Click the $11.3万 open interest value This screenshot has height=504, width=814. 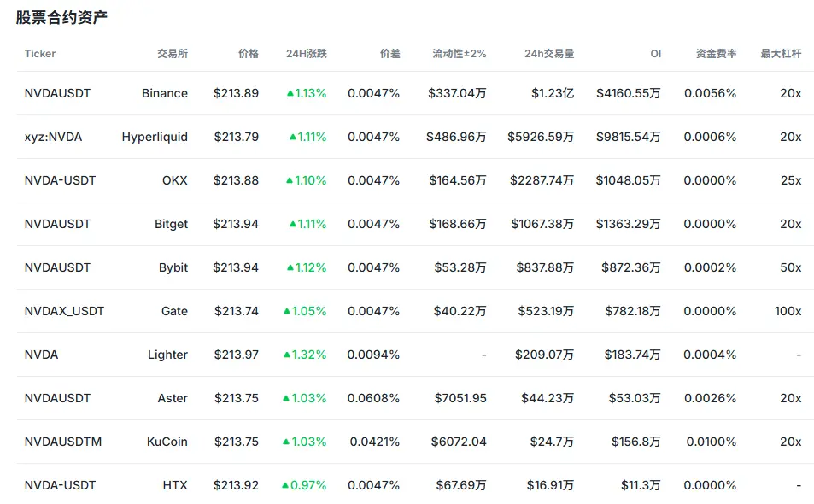click(x=641, y=486)
